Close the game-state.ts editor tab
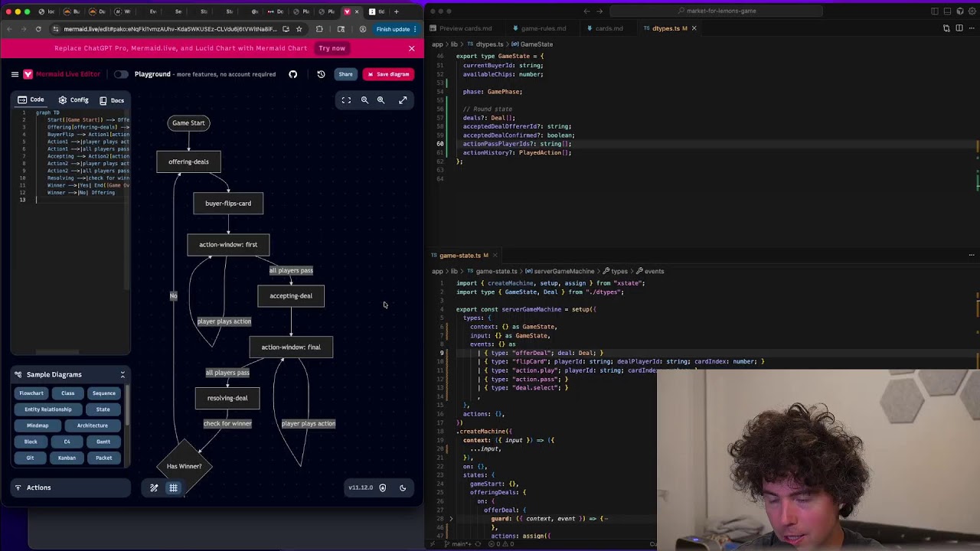Viewport: 980px width, 551px height. tap(495, 256)
